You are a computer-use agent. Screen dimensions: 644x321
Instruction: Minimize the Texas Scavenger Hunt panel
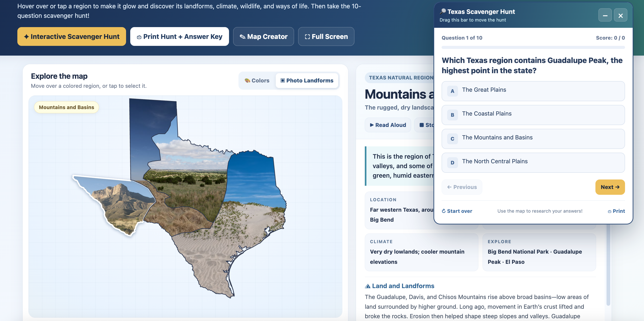(605, 15)
